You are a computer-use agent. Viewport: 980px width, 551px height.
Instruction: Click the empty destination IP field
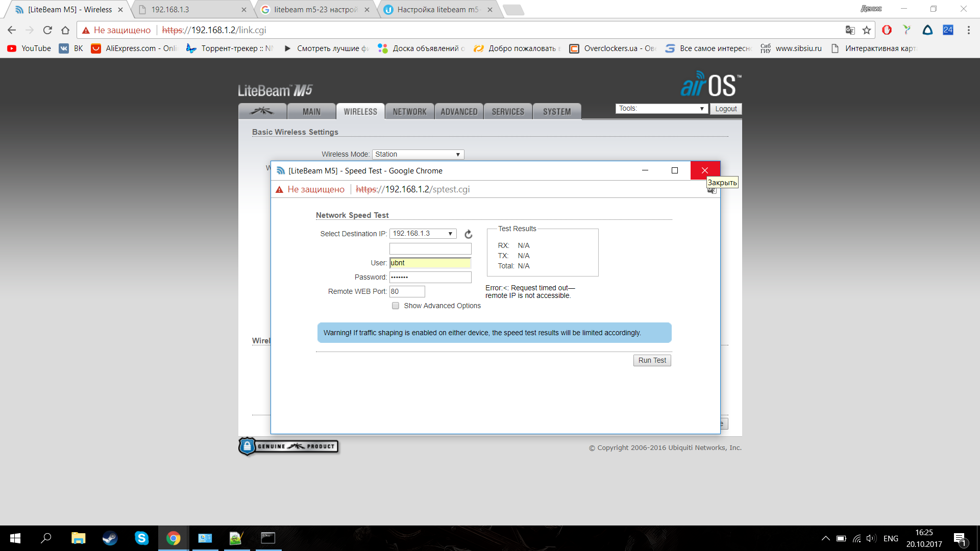(x=430, y=248)
